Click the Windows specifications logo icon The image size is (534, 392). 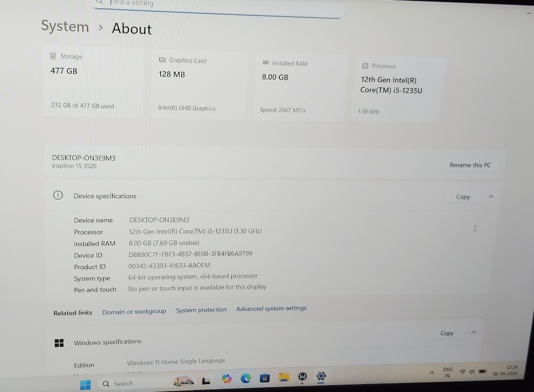59,343
